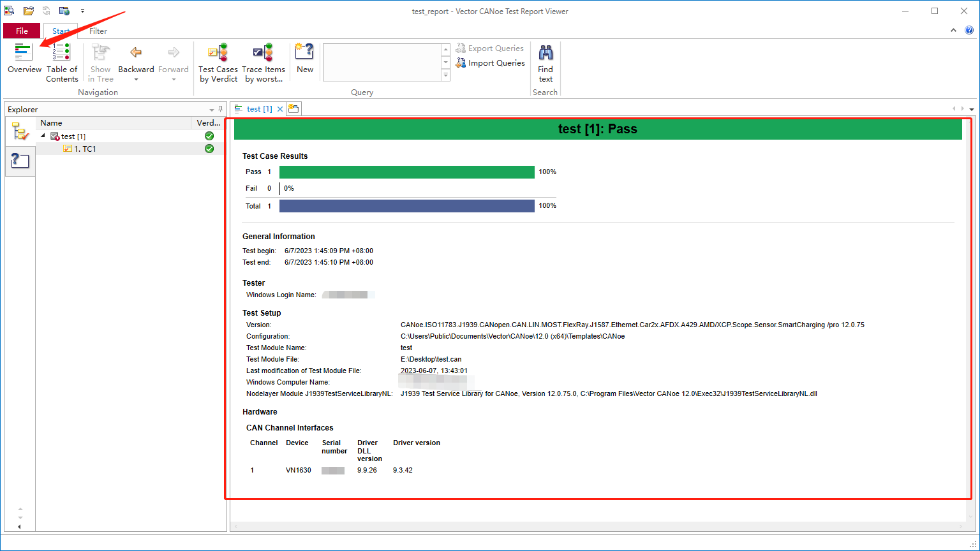Open the Backward history dropdown arrow

coord(136,80)
